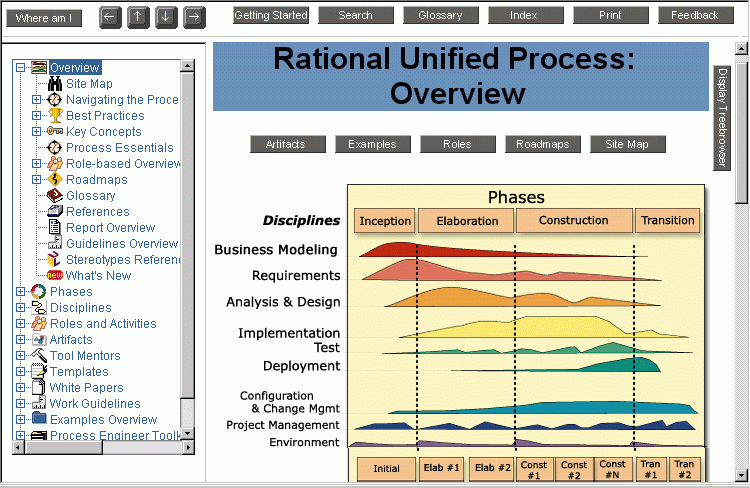750x488 pixels.
Task: Click the road sign icon beside Roadmaps
Action: pyautogui.click(x=55, y=179)
